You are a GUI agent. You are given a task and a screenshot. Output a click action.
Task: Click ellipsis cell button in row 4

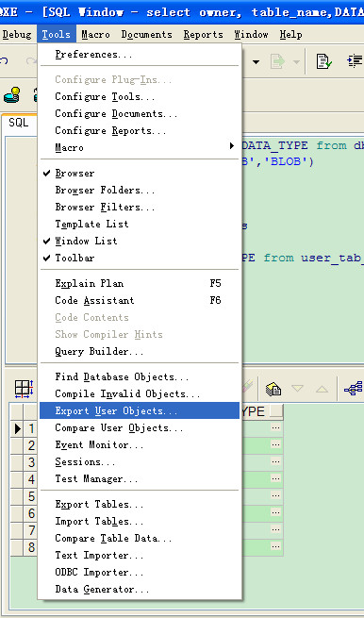(x=275, y=478)
